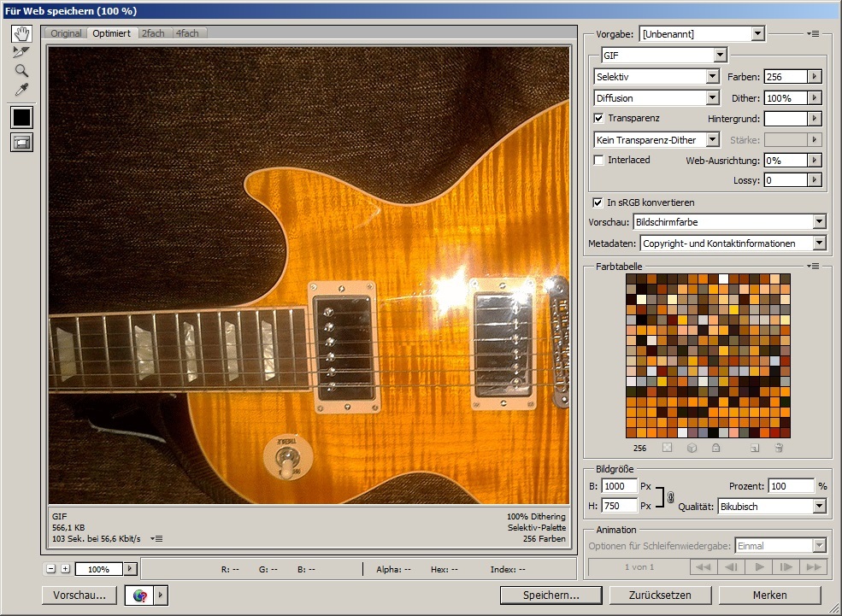Image resolution: width=842 pixels, height=616 pixels.
Task: Expand the Qualität Bikubisch dropdown
Action: 819,507
